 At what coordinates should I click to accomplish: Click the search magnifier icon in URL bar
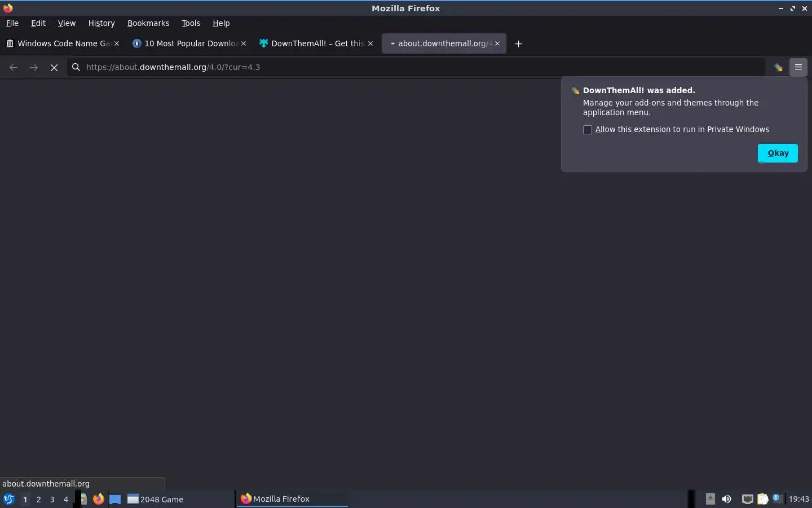pyautogui.click(x=76, y=67)
